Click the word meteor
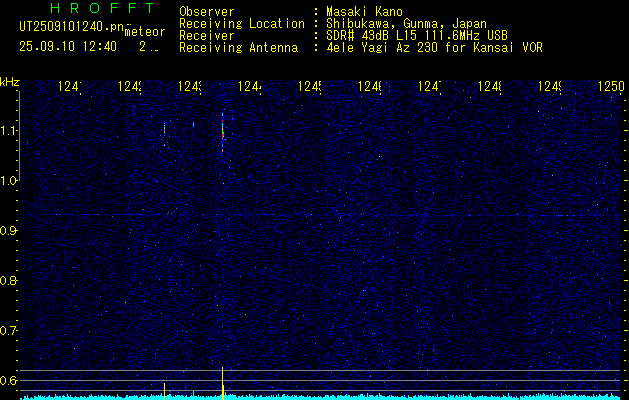 pos(145,32)
